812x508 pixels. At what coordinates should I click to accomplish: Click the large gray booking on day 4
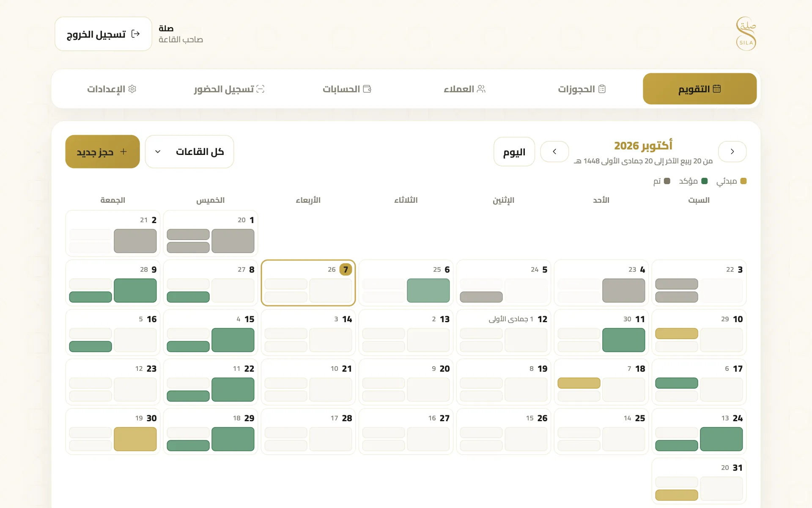click(624, 290)
